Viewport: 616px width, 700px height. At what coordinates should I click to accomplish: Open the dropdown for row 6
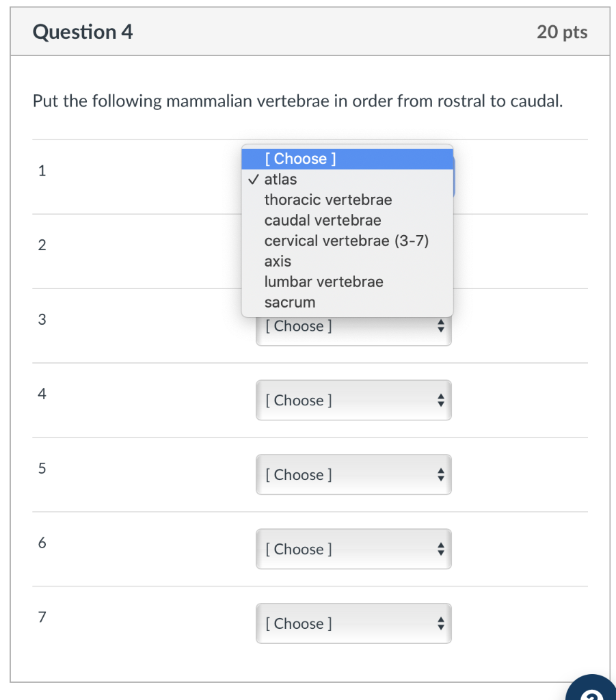[x=353, y=550]
